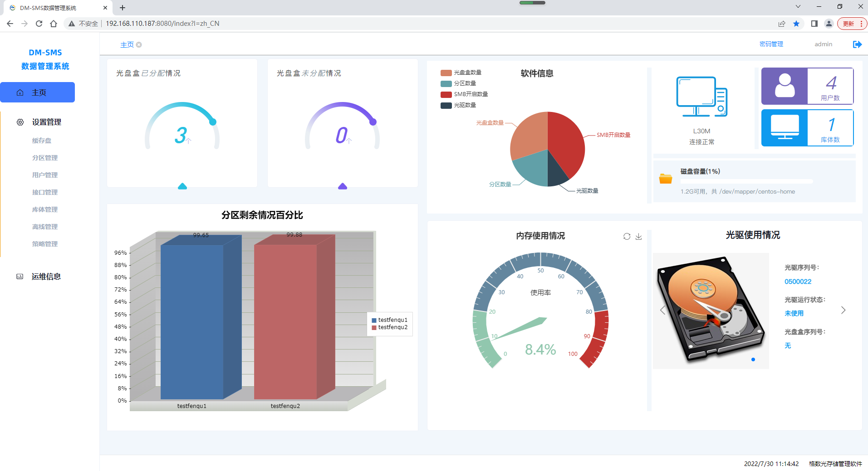Select 主页 in the left sidebar

(38, 92)
